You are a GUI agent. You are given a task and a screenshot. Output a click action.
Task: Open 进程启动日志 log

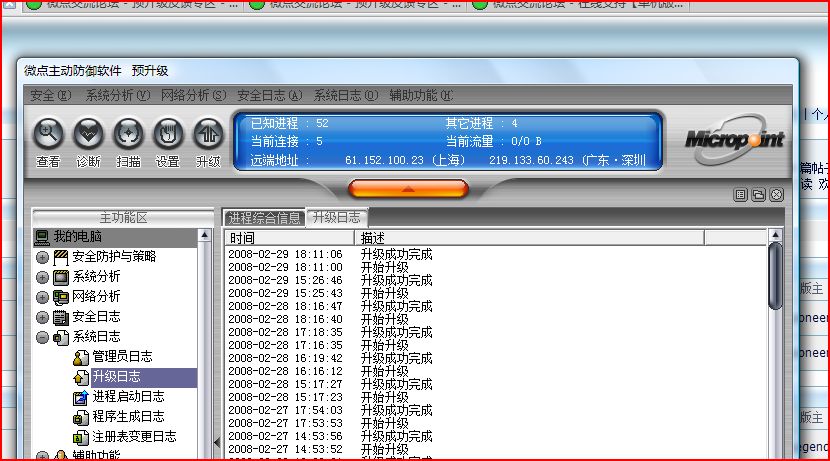(x=128, y=396)
